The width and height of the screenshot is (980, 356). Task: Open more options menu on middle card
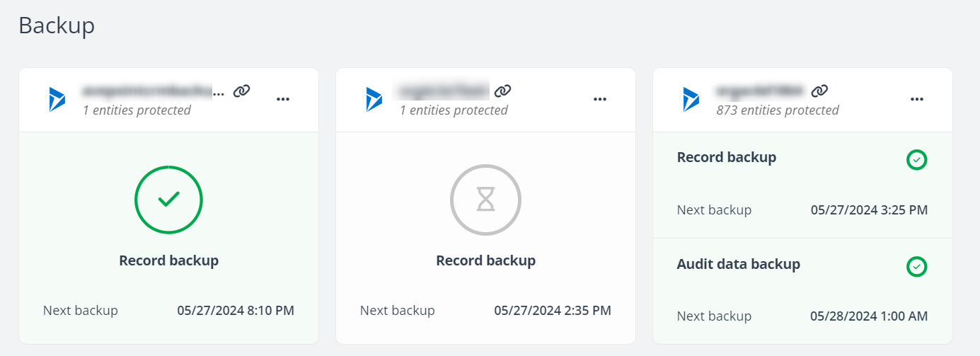(600, 100)
